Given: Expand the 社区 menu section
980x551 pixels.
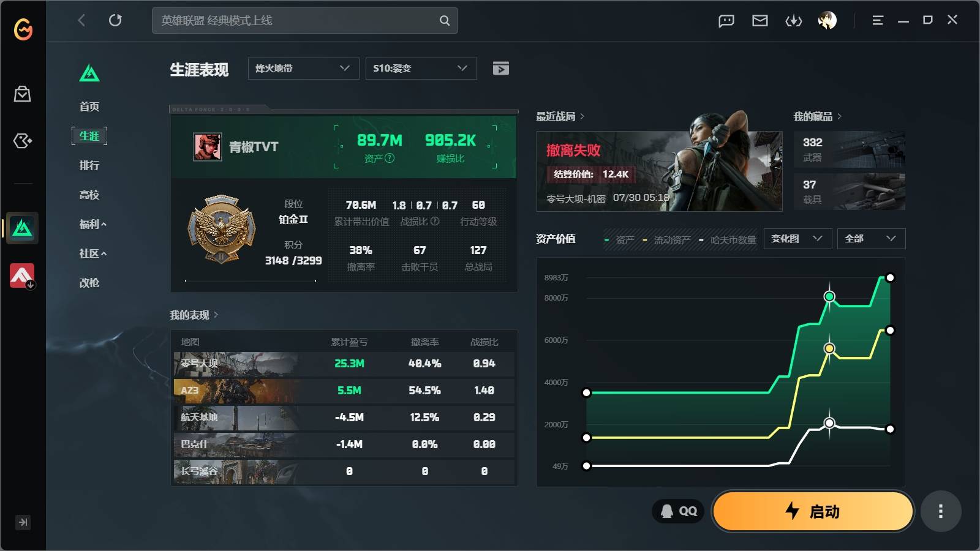Looking at the screenshot, I should click(93, 253).
